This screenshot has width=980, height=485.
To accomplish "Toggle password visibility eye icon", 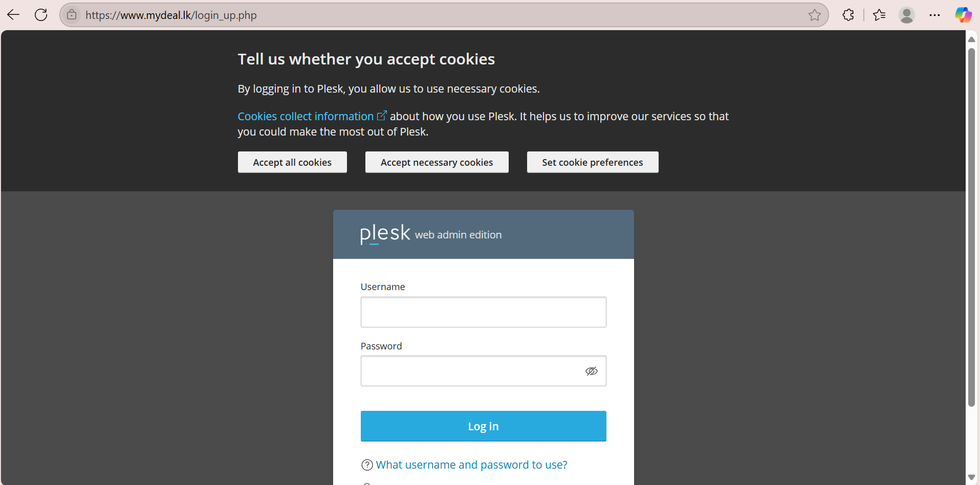I will (591, 371).
